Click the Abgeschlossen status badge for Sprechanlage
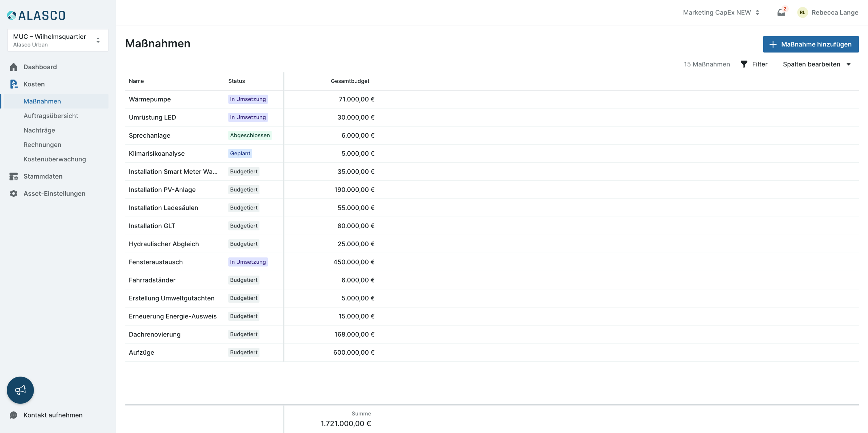Screen dimensions: 868x433 tap(250, 135)
